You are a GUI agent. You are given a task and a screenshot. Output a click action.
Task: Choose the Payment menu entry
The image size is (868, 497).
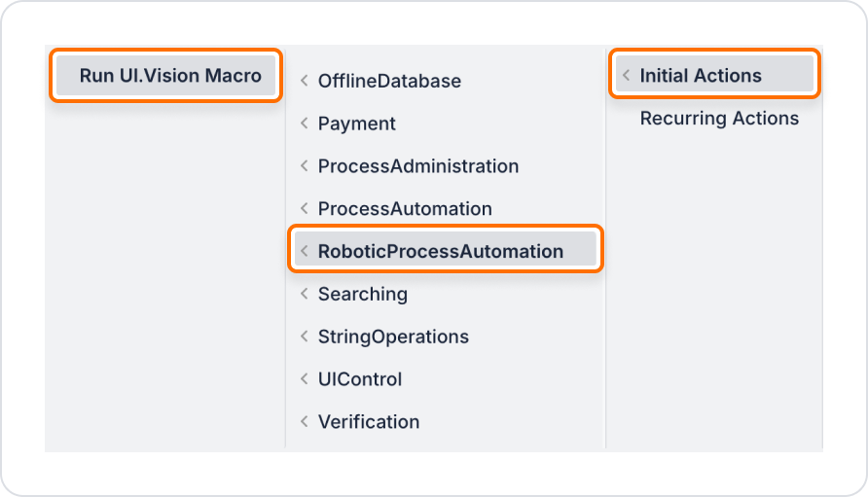tap(445, 124)
